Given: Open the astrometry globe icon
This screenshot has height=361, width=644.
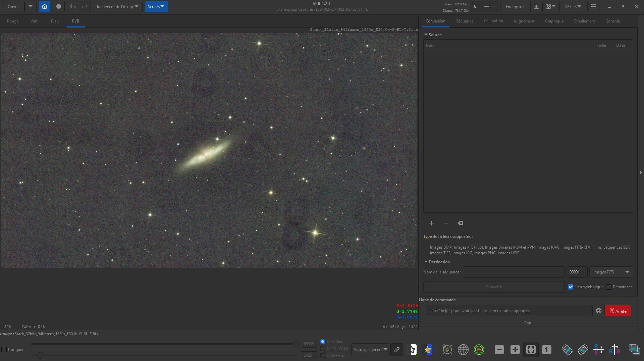Looking at the screenshot, I should click(463, 350).
